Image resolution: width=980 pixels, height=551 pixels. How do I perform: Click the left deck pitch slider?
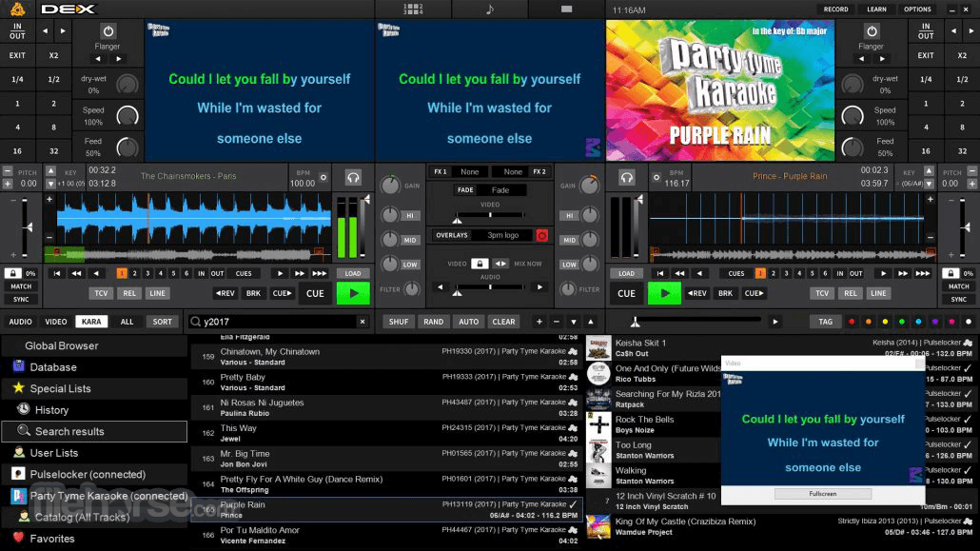(x=25, y=227)
